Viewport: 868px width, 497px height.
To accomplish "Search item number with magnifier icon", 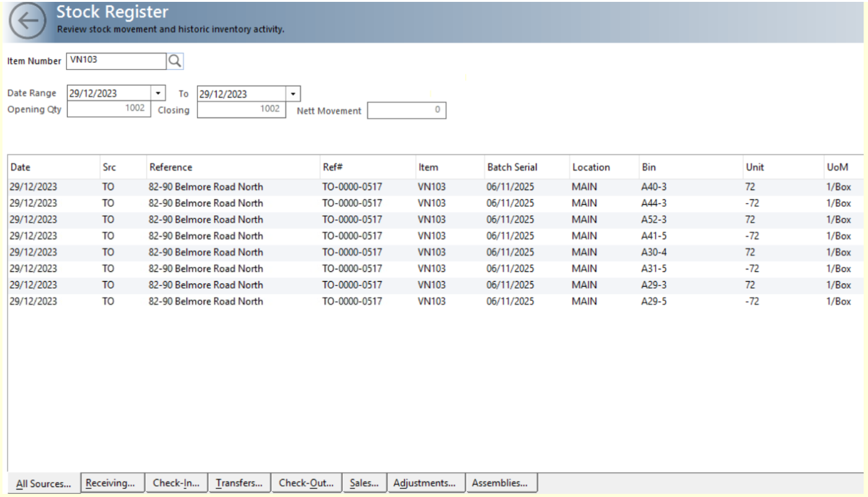I will (x=176, y=61).
